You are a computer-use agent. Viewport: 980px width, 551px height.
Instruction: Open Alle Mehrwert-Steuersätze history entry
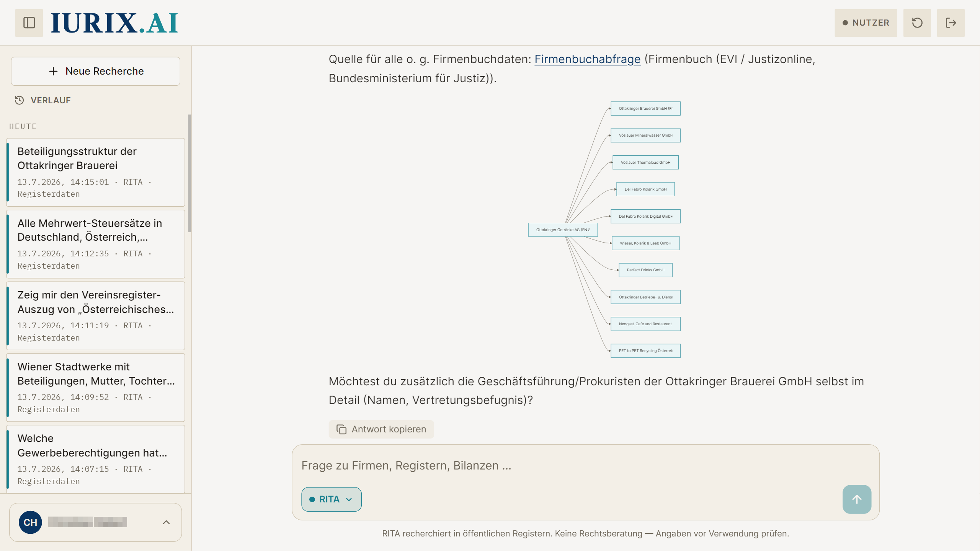coord(96,244)
